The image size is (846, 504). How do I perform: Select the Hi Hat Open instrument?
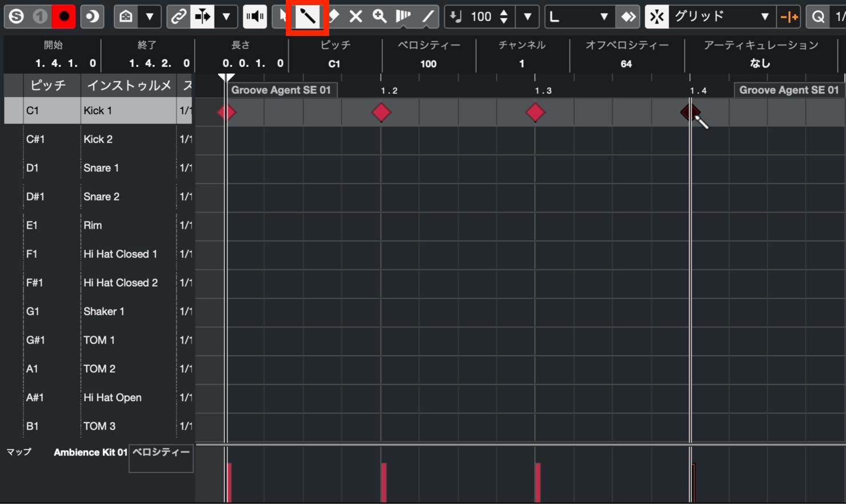(112, 398)
